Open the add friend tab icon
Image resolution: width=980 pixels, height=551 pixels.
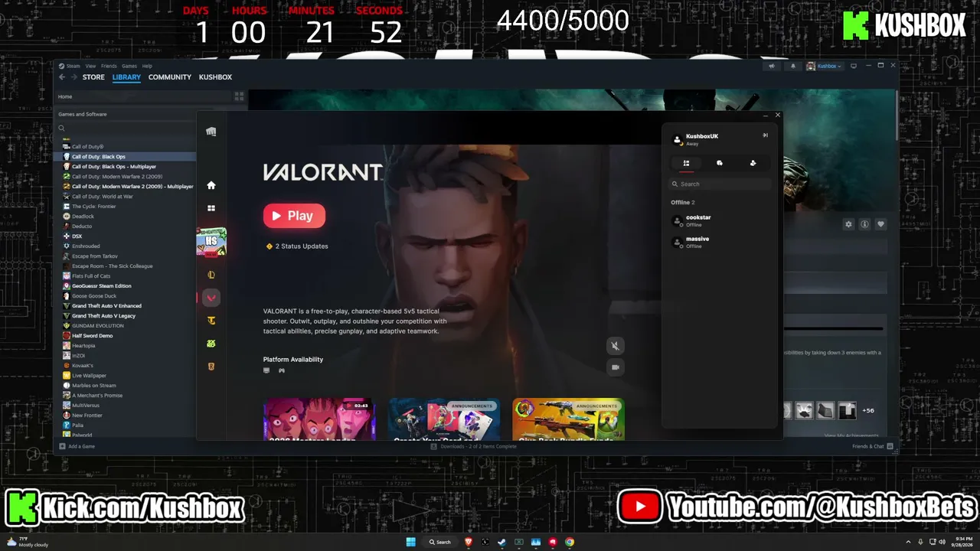[753, 163]
